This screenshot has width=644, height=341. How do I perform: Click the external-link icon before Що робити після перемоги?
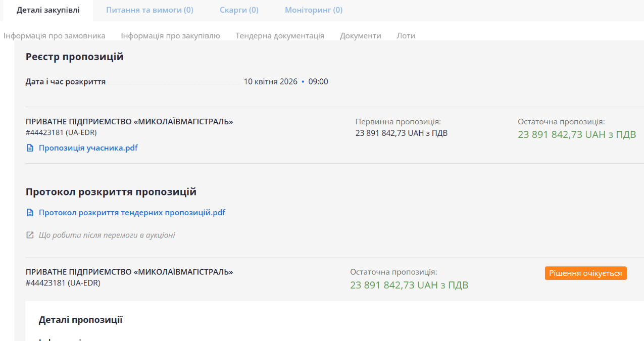(29, 235)
